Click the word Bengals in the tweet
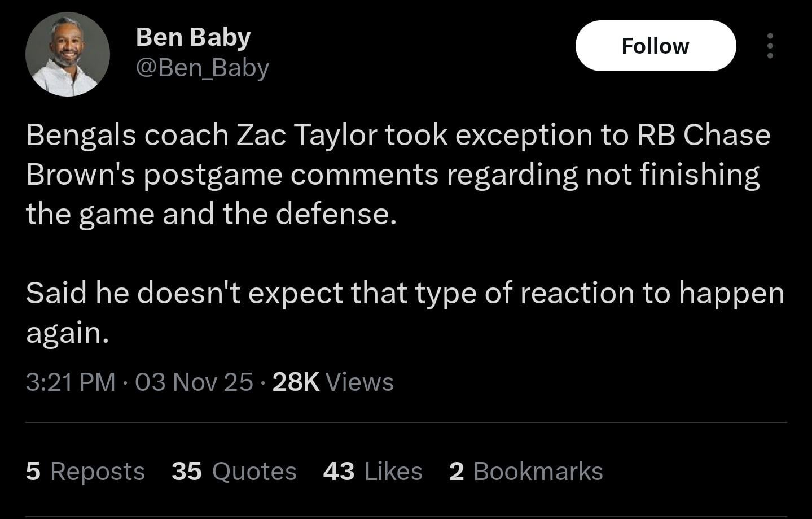Image resolution: width=812 pixels, height=519 pixels. pyautogui.click(x=81, y=136)
